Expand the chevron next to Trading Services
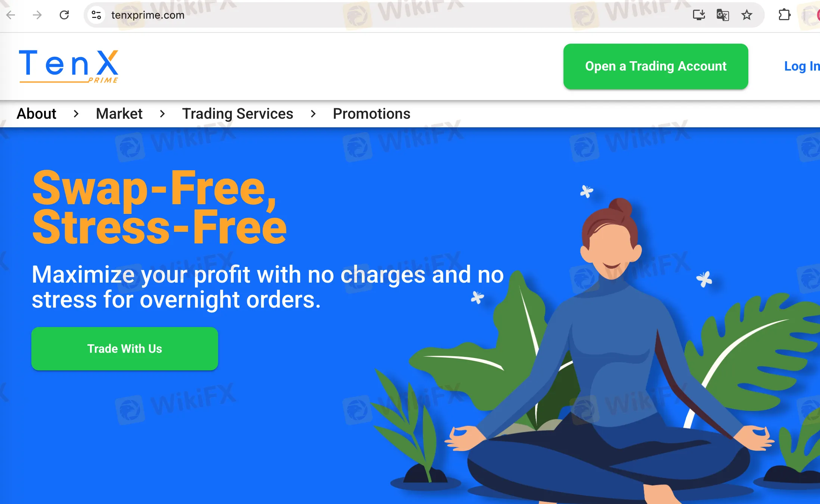820x504 pixels. [x=313, y=113]
